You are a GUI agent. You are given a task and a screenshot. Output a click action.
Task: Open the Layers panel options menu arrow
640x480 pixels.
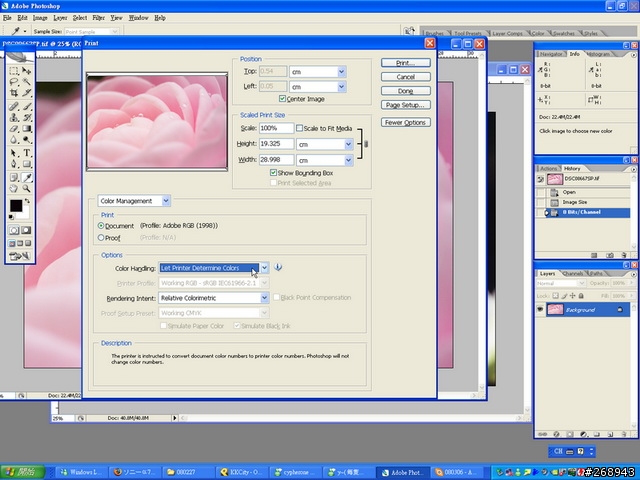click(633, 274)
